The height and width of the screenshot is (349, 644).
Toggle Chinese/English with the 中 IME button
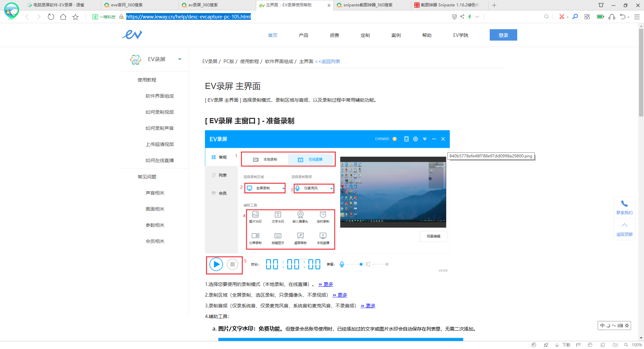(602, 326)
